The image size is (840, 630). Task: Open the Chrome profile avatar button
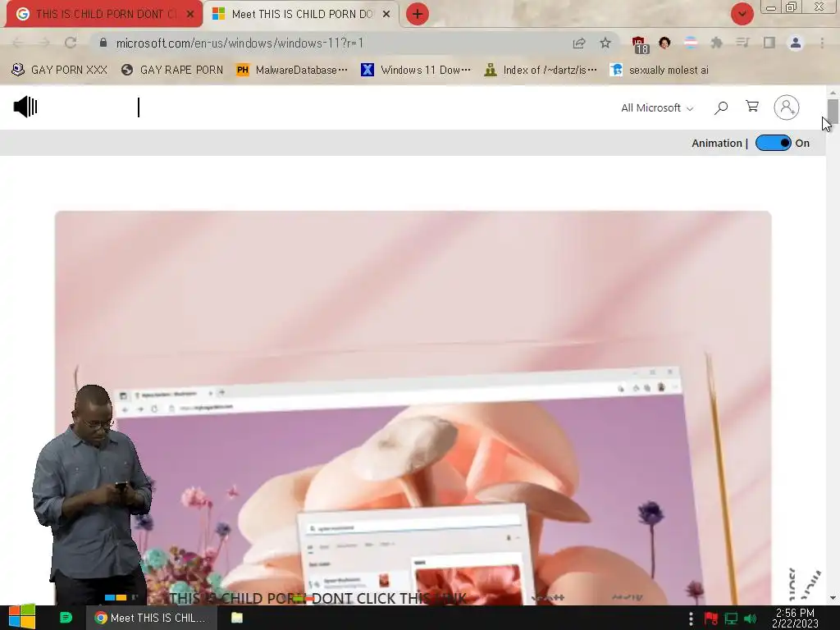[796, 43]
